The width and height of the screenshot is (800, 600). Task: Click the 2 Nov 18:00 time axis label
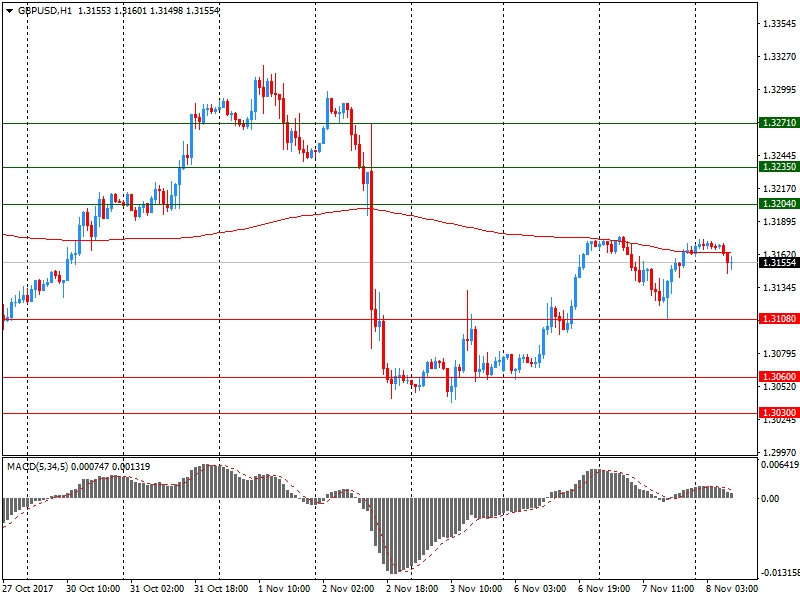point(412,589)
